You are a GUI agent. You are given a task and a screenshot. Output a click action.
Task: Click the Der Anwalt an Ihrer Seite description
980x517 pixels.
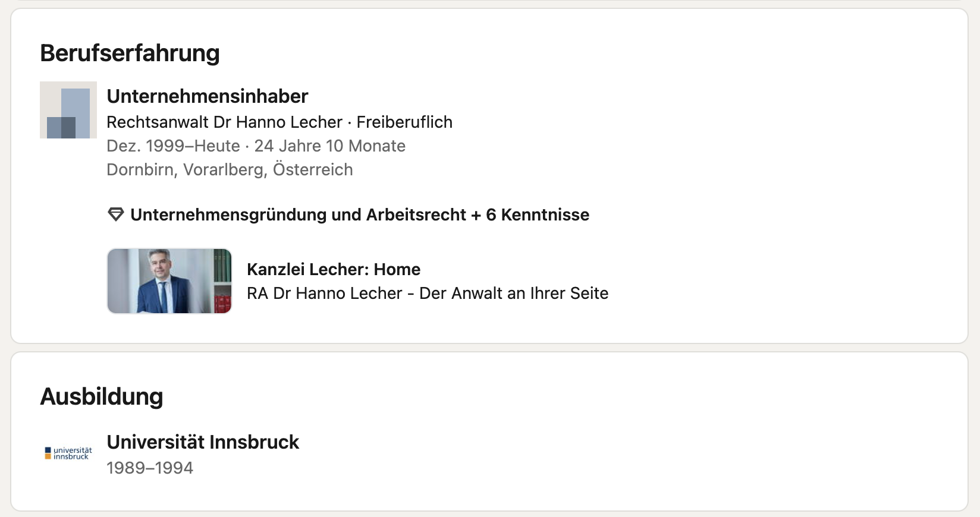(514, 294)
